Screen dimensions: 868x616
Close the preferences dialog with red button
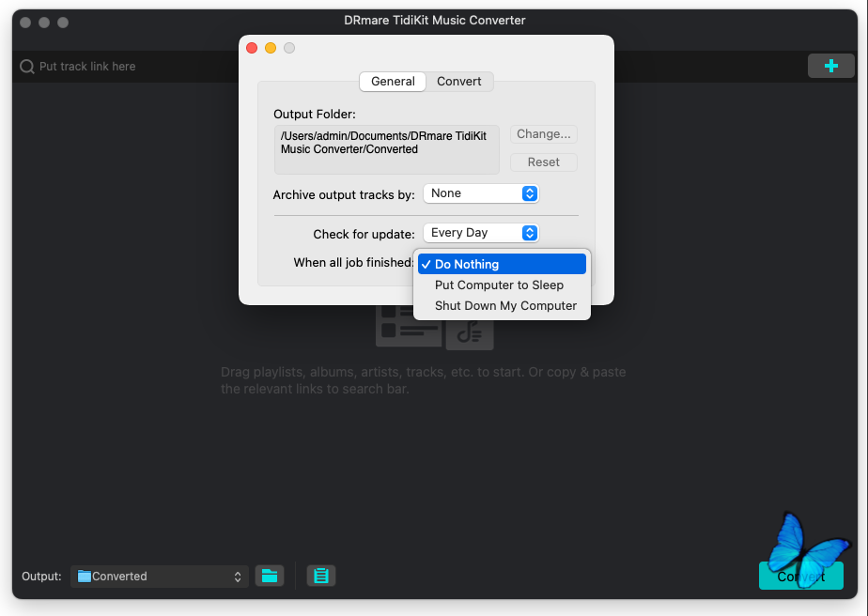(252, 48)
